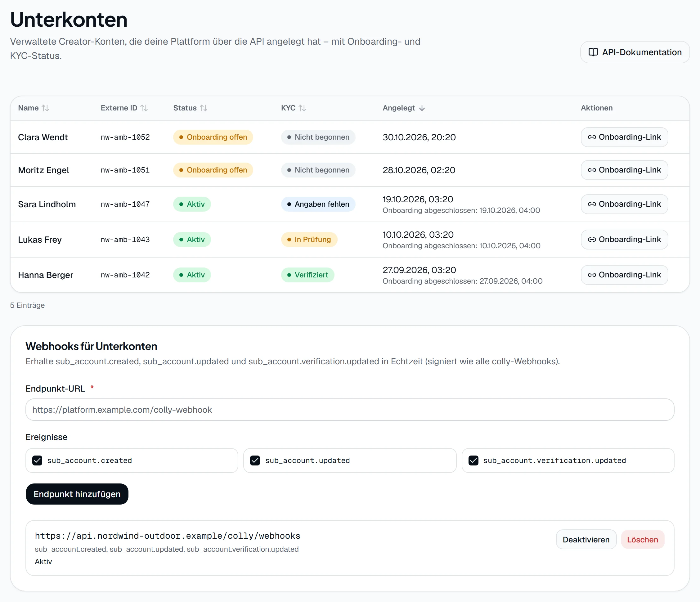
Task: Get Onboarding-Link for Clara Wendt
Action: [624, 137]
